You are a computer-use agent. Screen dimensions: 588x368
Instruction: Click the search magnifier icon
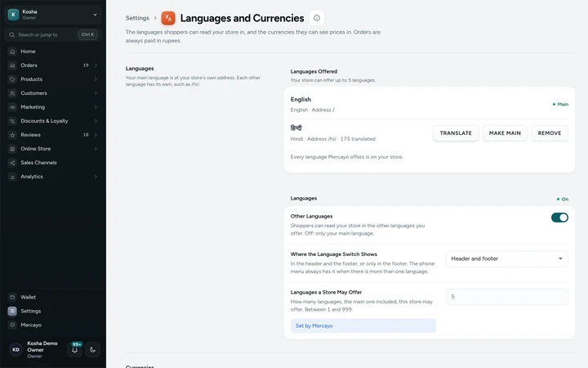click(x=12, y=34)
